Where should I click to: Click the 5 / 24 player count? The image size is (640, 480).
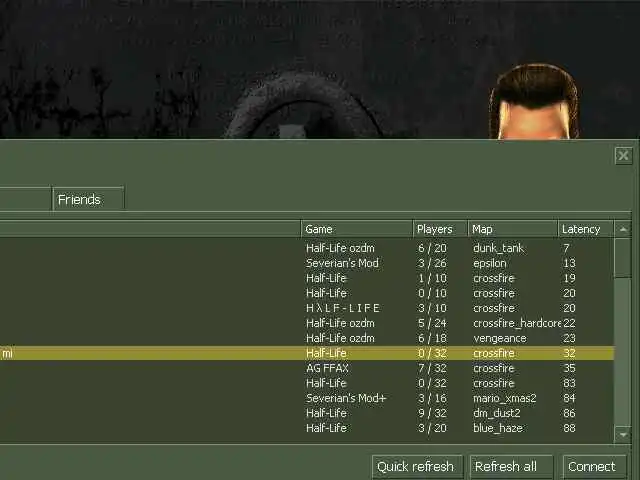click(432, 323)
